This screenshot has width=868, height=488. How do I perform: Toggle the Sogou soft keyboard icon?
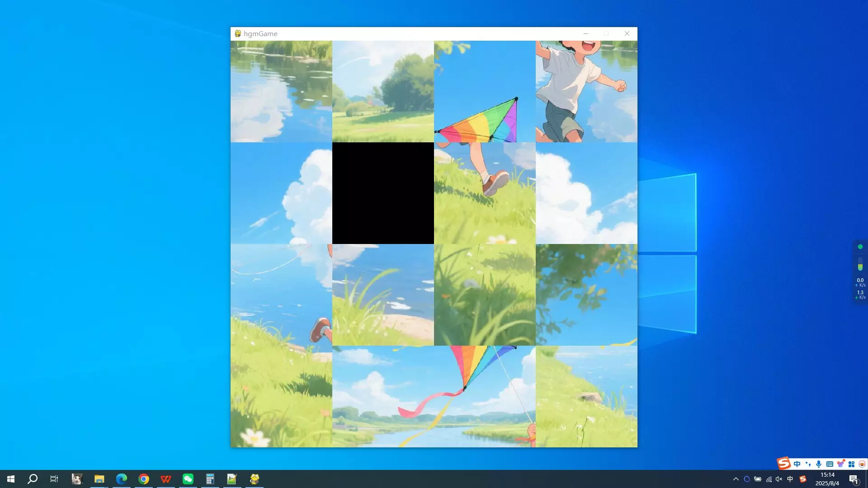(829, 464)
